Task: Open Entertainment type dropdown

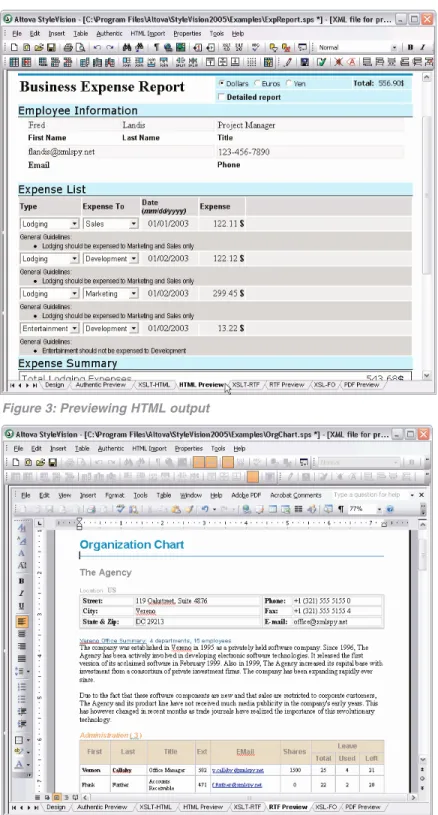Action: 74,328
